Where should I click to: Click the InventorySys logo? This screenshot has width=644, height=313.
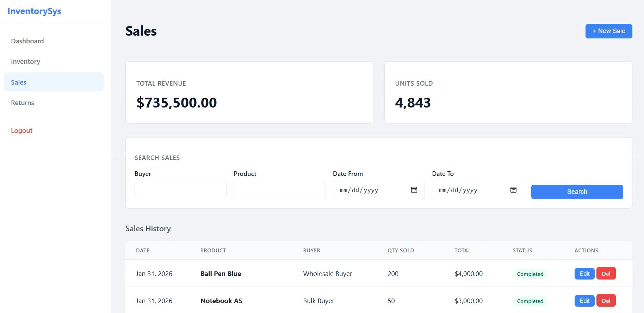(34, 11)
